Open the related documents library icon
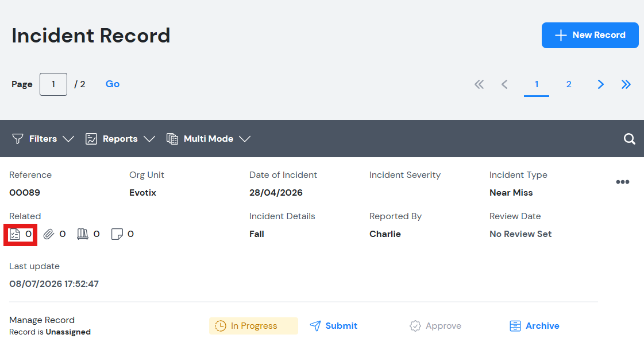The image size is (644, 346). 83,234
